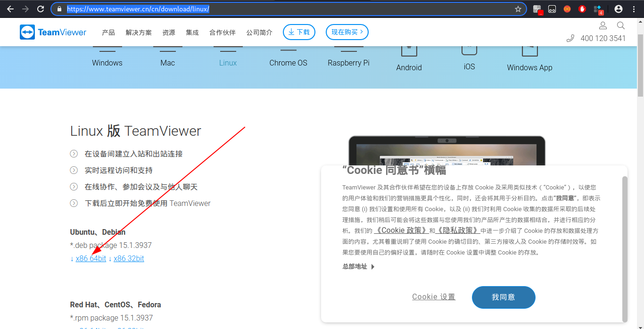Reload the page with the refresh icon
This screenshot has width=644, height=329.
point(41,9)
